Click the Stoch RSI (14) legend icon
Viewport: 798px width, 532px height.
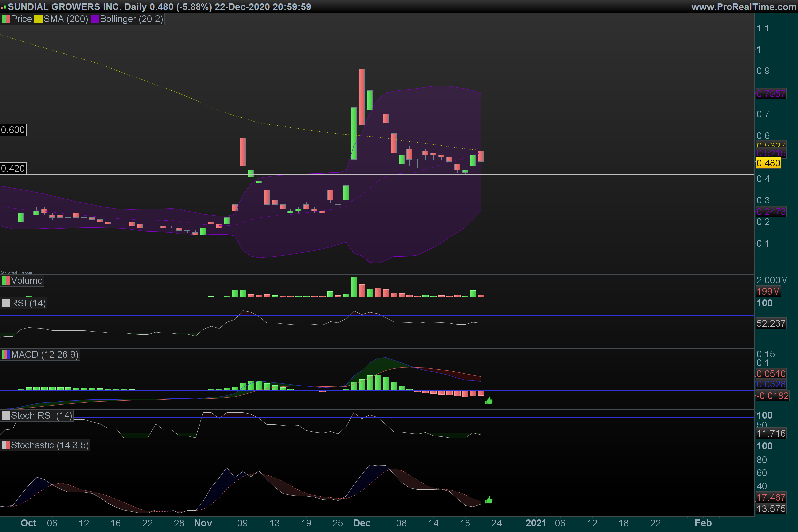tap(6, 416)
